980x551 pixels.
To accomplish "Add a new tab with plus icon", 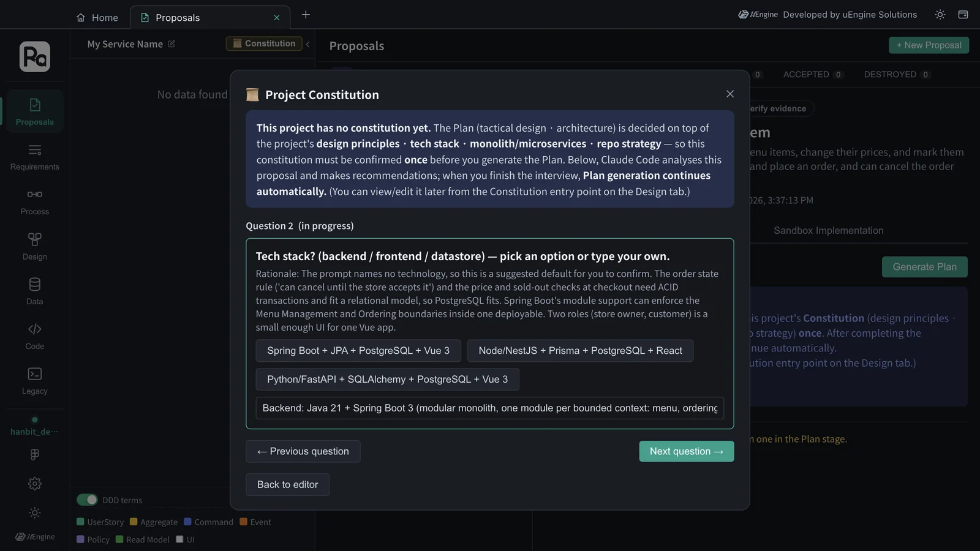I will (x=306, y=15).
